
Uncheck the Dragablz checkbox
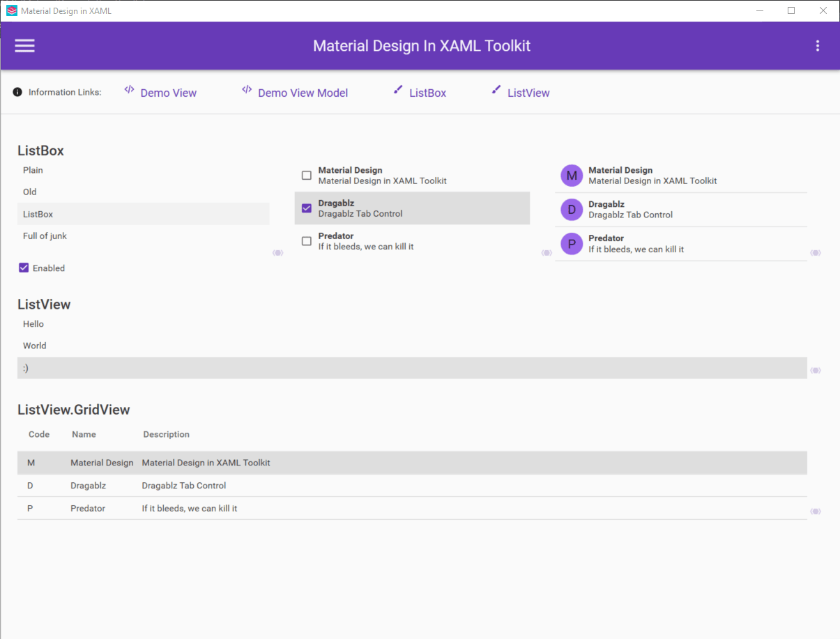point(307,208)
